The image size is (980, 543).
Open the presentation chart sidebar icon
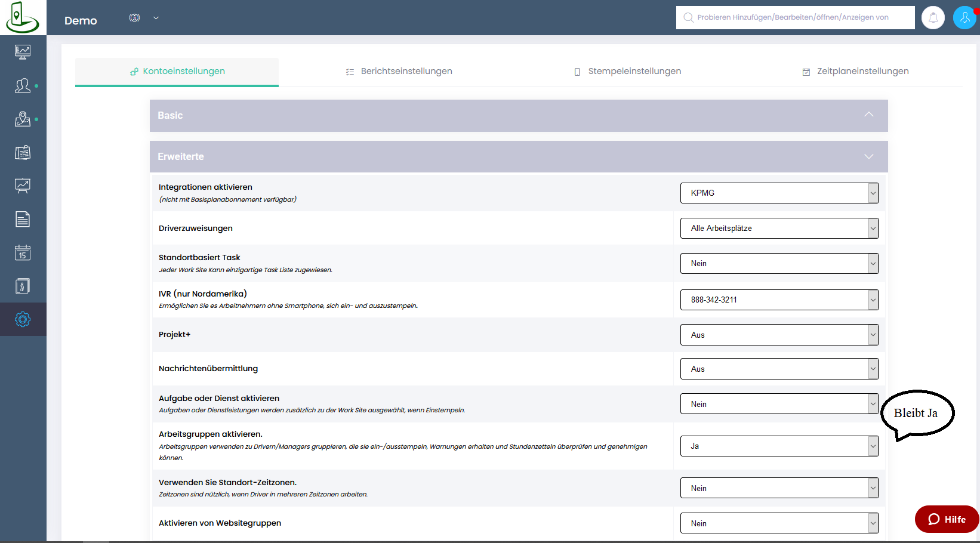23,186
